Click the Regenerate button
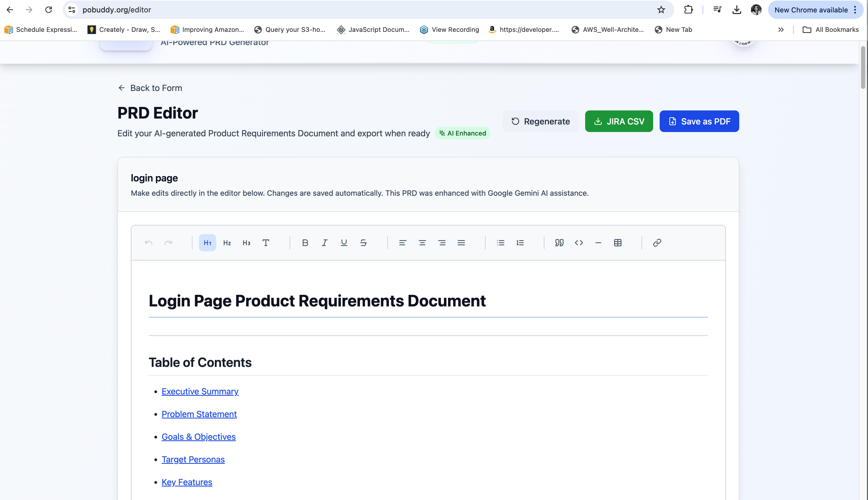The image size is (868, 500). (541, 121)
